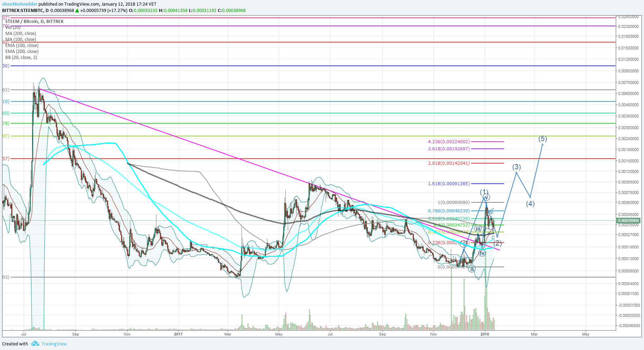Click the 1.618(0.00091385) Fibonacci label
Screen dimensions: 644x350
pos(449,184)
